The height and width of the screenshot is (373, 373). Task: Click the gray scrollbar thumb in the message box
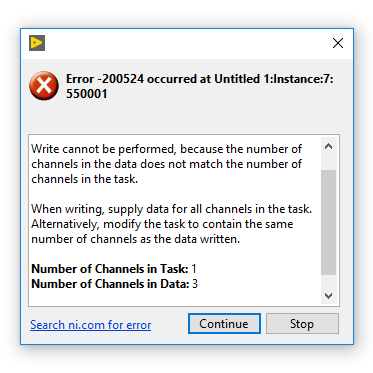coord(328,222)
